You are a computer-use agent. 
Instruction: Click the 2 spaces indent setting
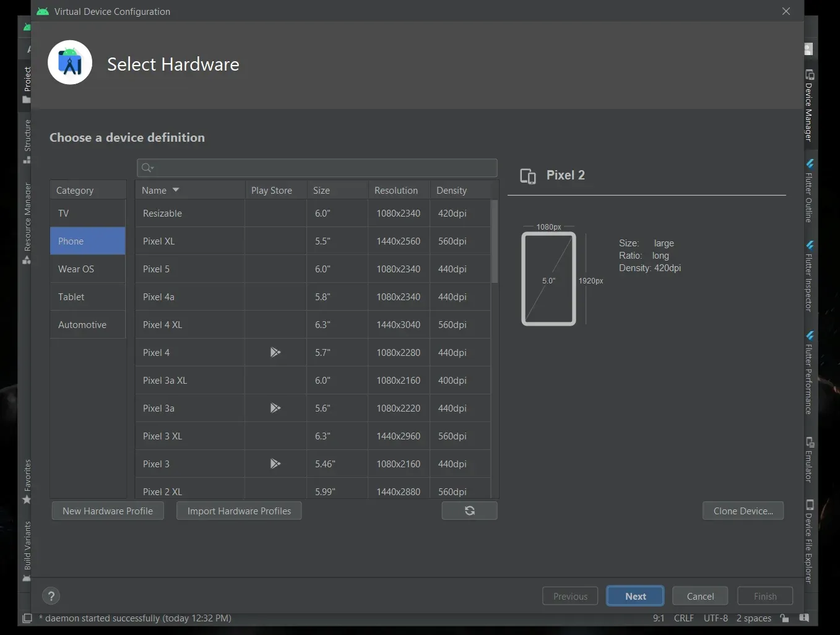(x=753, y=618)
